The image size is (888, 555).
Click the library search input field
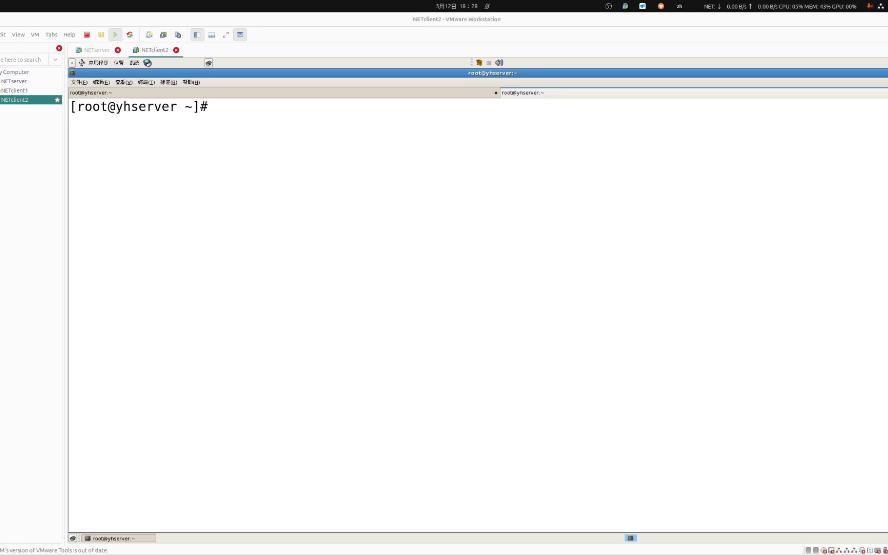(24, 59)
